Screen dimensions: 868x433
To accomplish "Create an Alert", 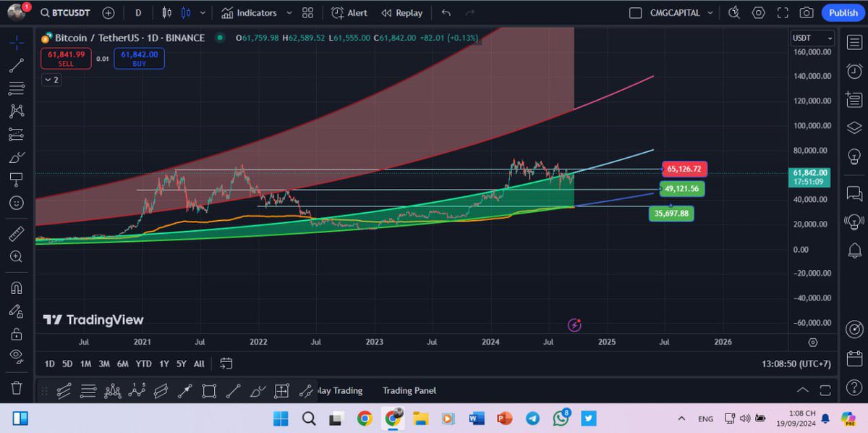I will coord(349,13).
